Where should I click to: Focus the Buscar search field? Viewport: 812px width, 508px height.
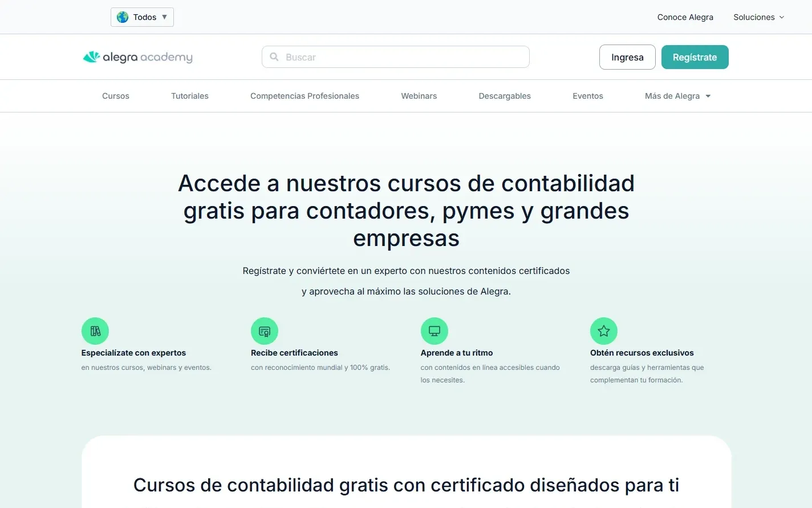[396, 57]
